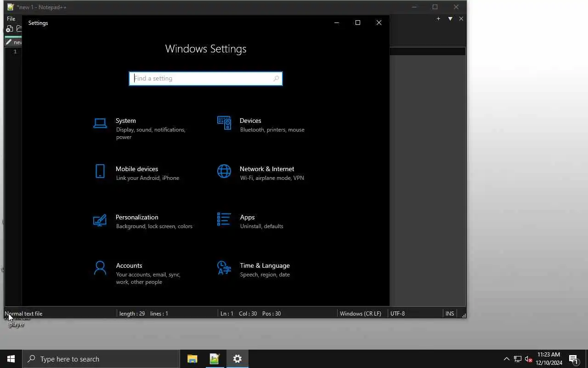Click line number 1 in Notepad++ gutter
This screenshot has width=588, height=368.
(15, 52)
